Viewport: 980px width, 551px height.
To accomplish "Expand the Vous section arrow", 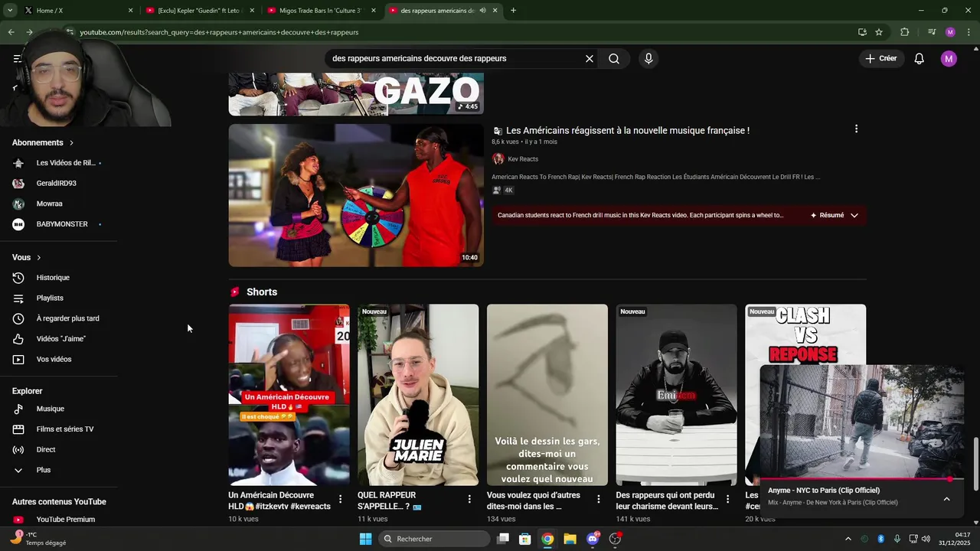I will click(x=38, y=258).
